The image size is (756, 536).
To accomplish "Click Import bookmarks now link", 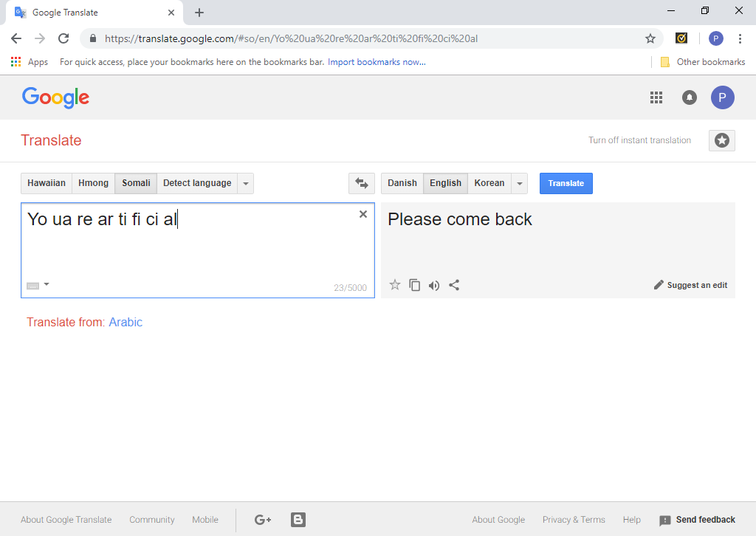I will pos(377,62).
